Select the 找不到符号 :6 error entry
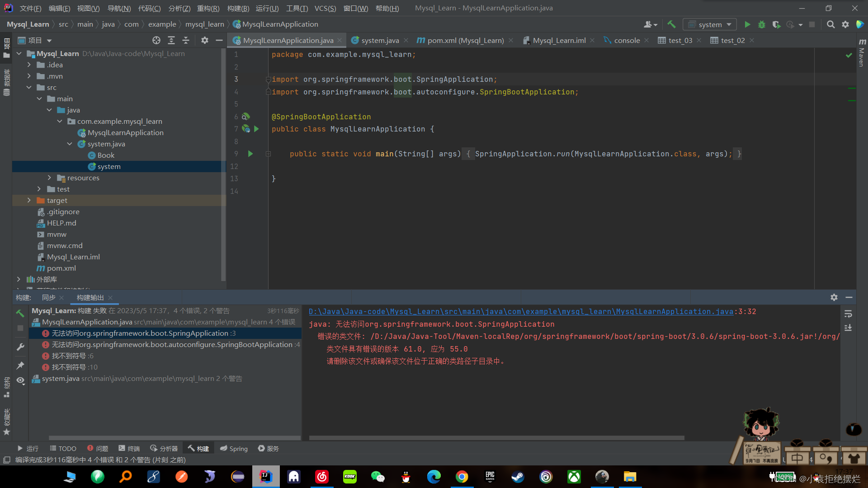This screenshot has height=488, width=868. (72, 356)
